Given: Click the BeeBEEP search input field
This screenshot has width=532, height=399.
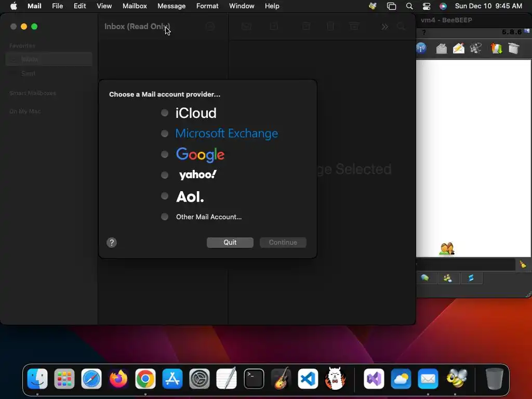Looking at the screenshot, I should [x=466, y=264].
